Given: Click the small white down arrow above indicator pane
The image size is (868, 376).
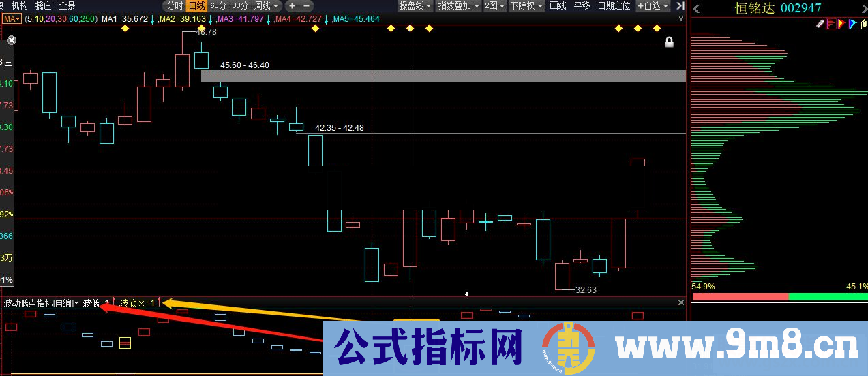Looking at the screenshot, I should [466, 294].
